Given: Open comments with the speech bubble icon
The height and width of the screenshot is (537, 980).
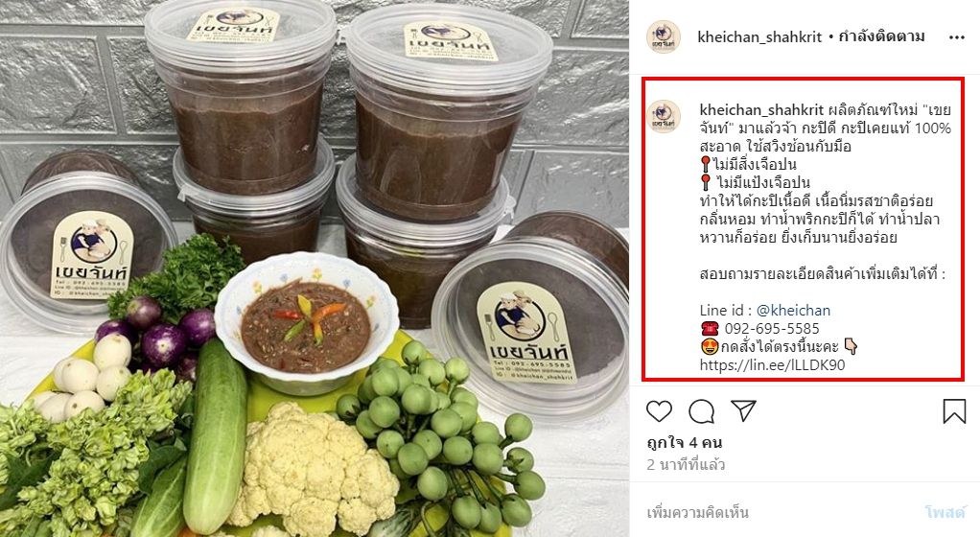Looking at the screenshot, I should tap(701, 411).
